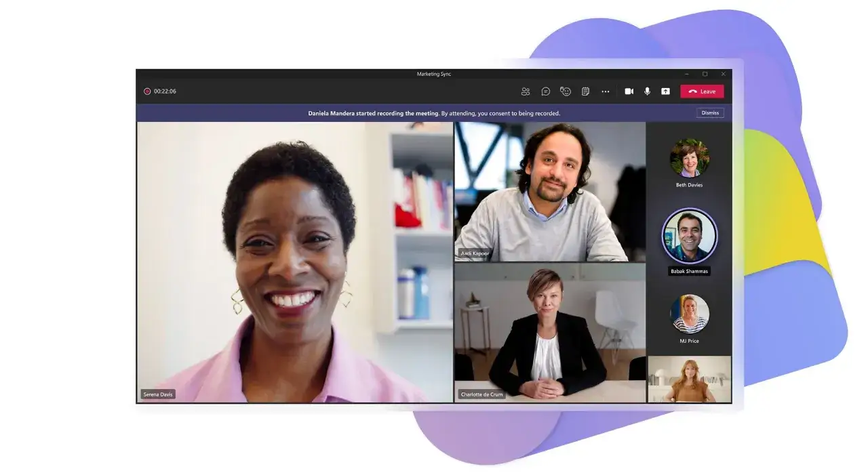Click the 00:22:06 meeting timer
868x473 pixels.
point(165,91)
